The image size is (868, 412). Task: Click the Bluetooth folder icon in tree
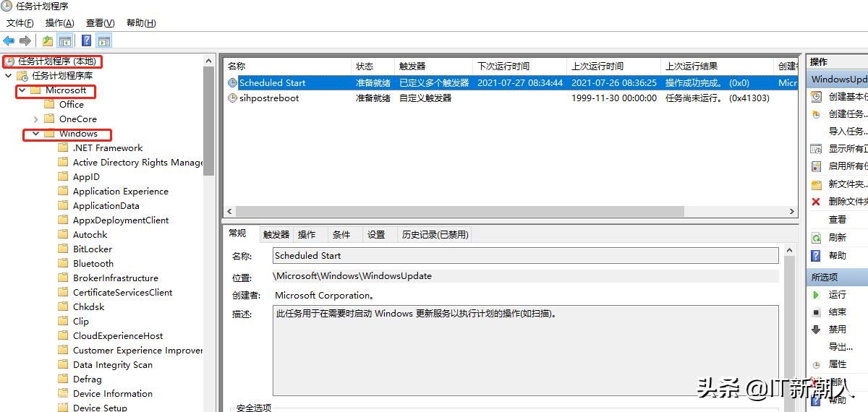point(63,264)
